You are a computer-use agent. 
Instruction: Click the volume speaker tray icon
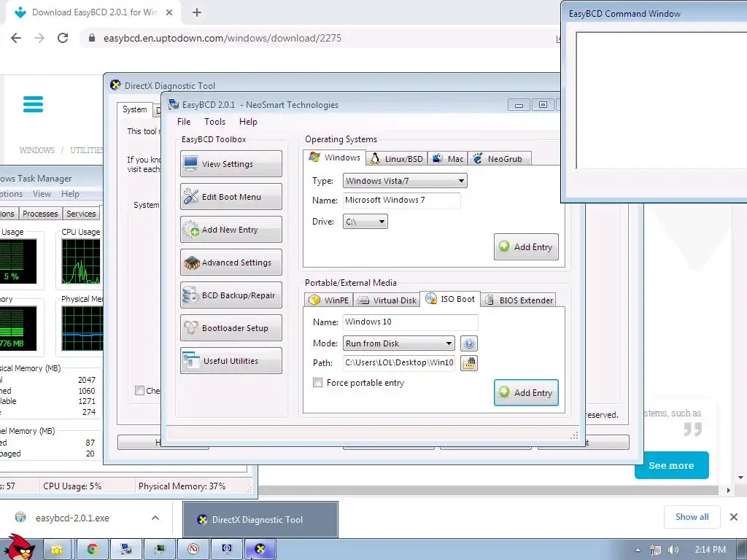[x=673, y=550]
